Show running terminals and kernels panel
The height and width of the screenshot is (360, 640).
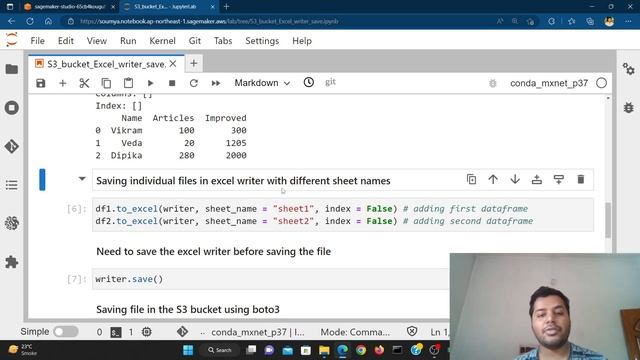[12, 108]
